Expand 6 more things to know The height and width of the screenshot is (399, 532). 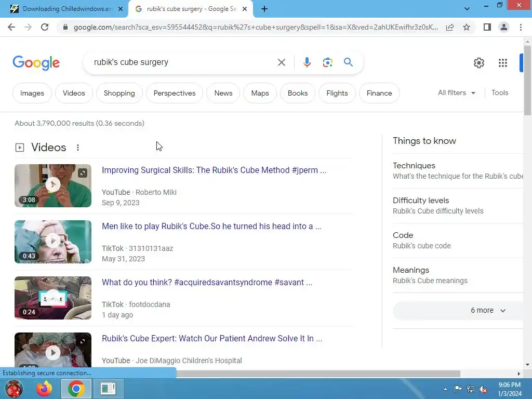(458, 311)
